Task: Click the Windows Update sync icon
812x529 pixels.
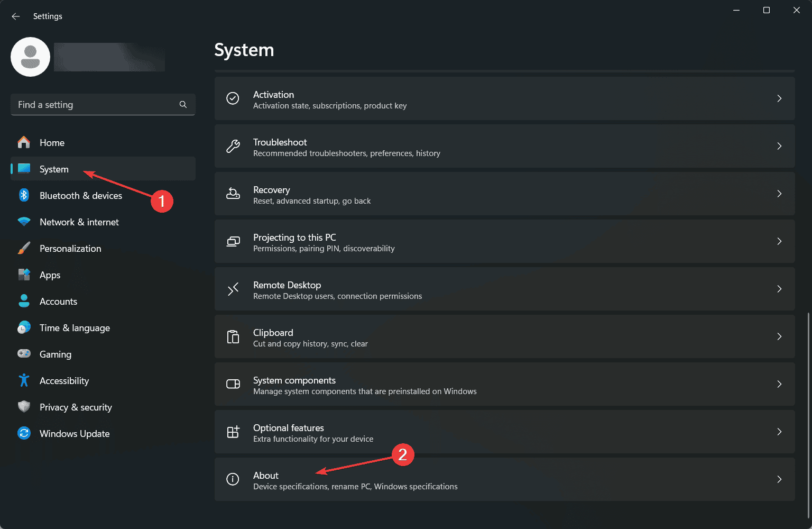Action: 24,433
